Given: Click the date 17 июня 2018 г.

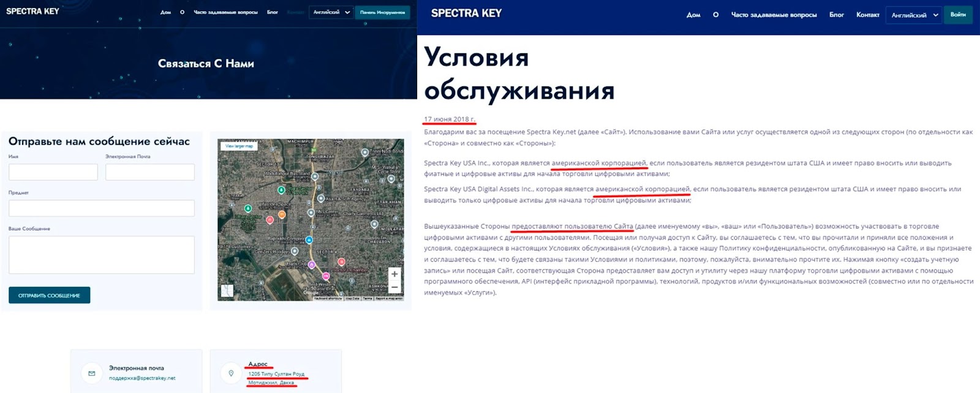Looking at the screenshot, I should coord(450,119).
